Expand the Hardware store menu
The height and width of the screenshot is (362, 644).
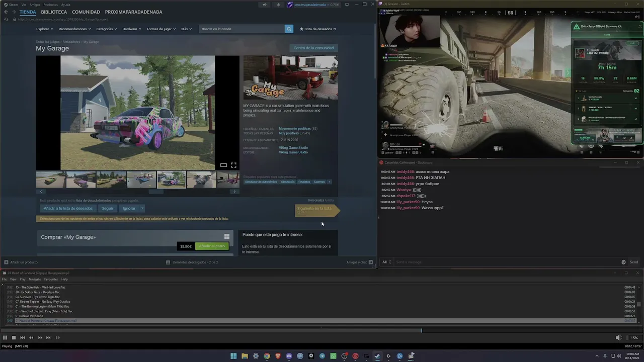tap(132, 29)
